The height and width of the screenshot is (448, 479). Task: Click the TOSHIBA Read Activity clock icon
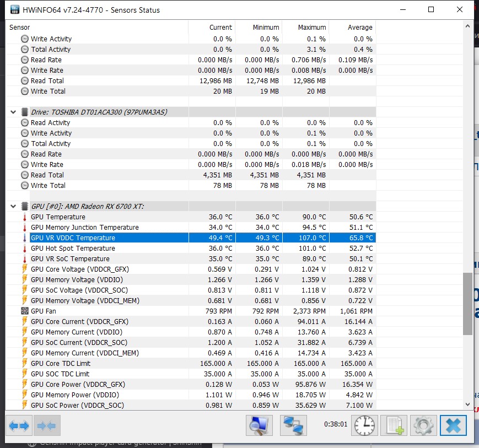coord(25,122)
